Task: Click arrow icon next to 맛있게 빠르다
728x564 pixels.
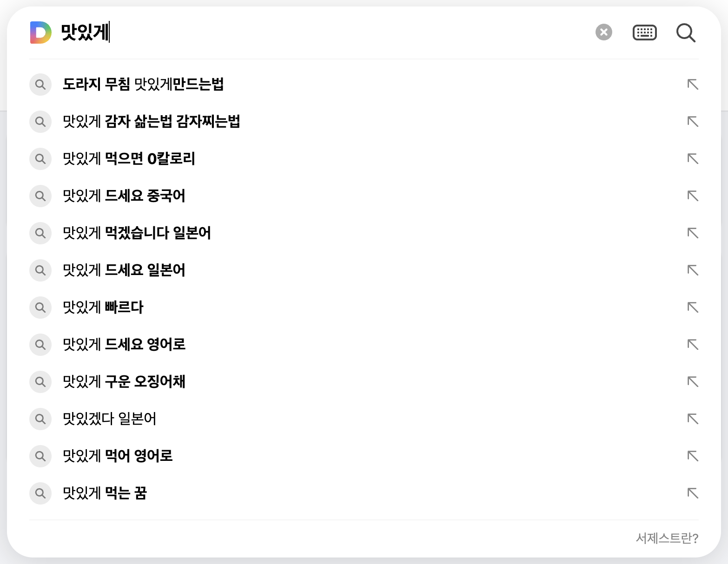Action: 693,308
